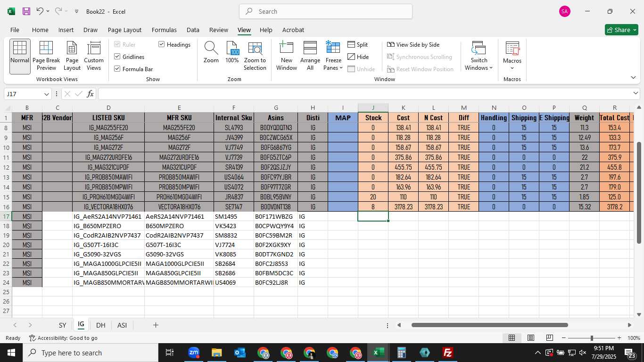Open FileZilla from the taskbar
The image size is (644, 362).
(448, 353)
